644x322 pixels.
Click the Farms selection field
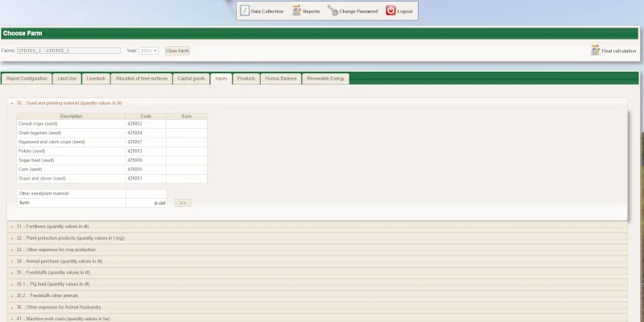coord(68,51)
